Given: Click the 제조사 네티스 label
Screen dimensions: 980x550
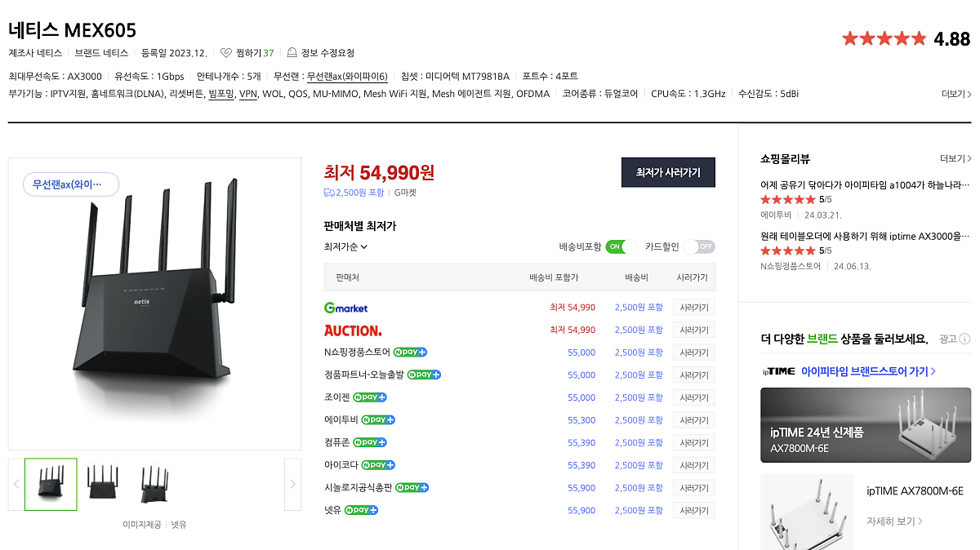Looking at the screenshot, I should (x=35, y=53).
